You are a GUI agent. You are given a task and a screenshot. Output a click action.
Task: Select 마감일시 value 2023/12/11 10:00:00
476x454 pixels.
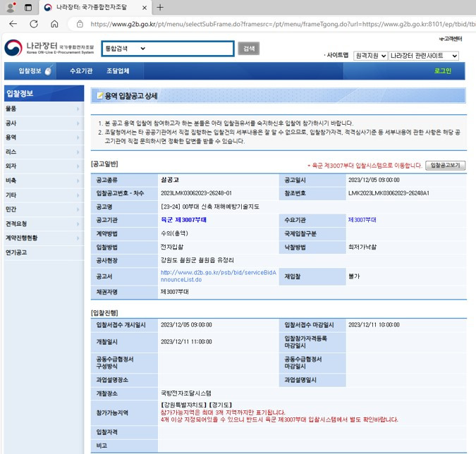[x=374, y=325]
